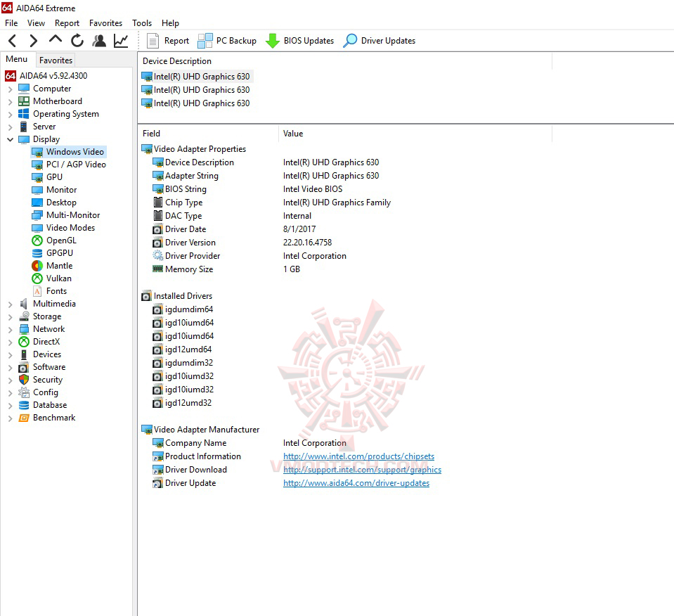Collapse the Display tree node
The height and width of the screenshot is (616, 674).
10,140
